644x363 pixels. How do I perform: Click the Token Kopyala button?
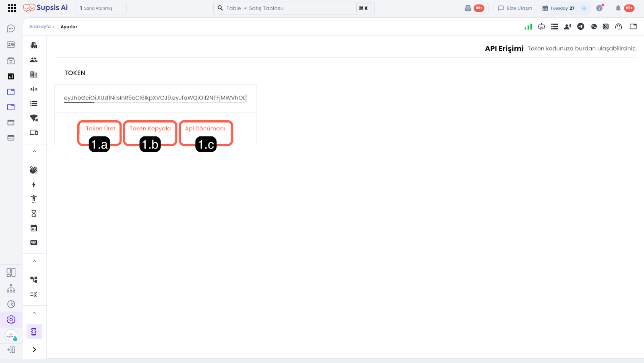[150, 128]
